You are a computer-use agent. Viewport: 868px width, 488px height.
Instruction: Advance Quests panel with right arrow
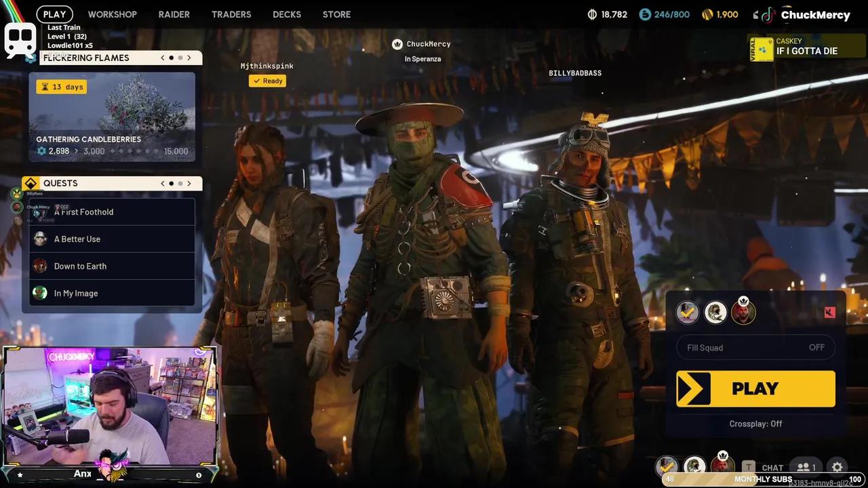(189, 184)
